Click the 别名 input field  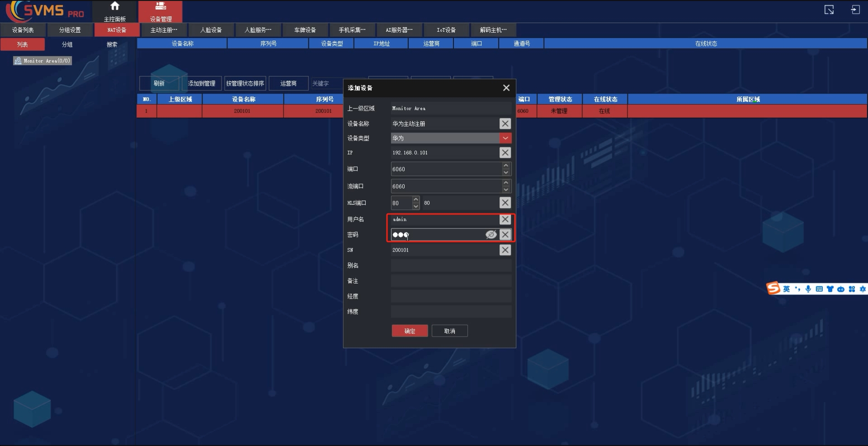[x=451, y=266]
